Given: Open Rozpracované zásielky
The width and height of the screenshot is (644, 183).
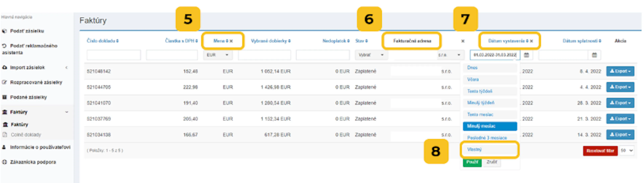Looking at the screenshot, I should click(x=36, y=82).
